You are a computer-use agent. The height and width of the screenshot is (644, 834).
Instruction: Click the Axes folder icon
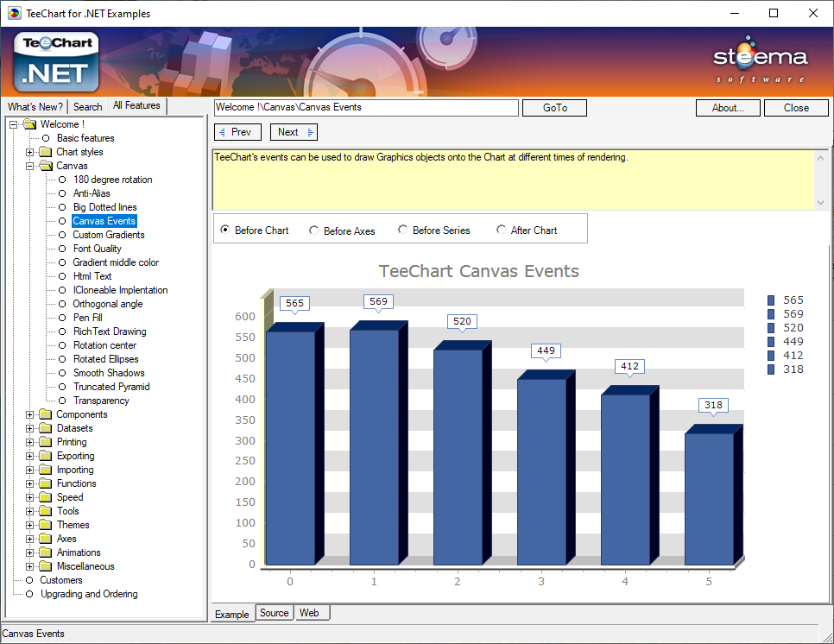click(x=46, y=540)
